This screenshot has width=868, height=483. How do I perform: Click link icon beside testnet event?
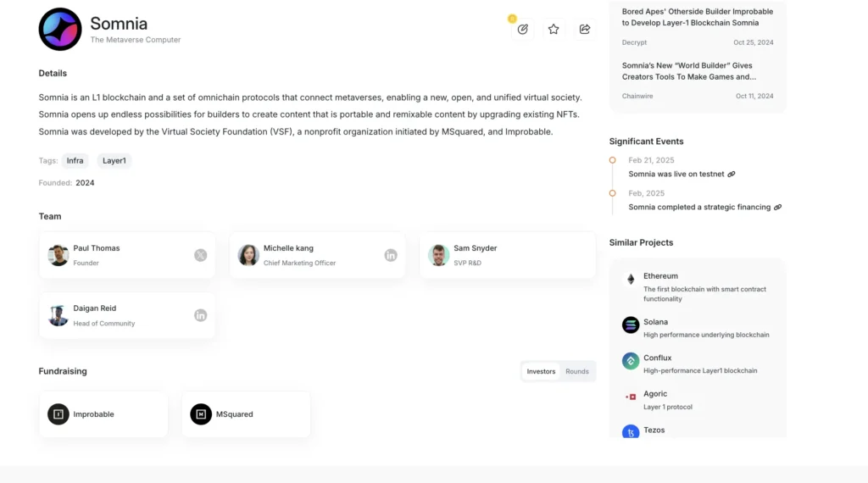coord(732,175)
